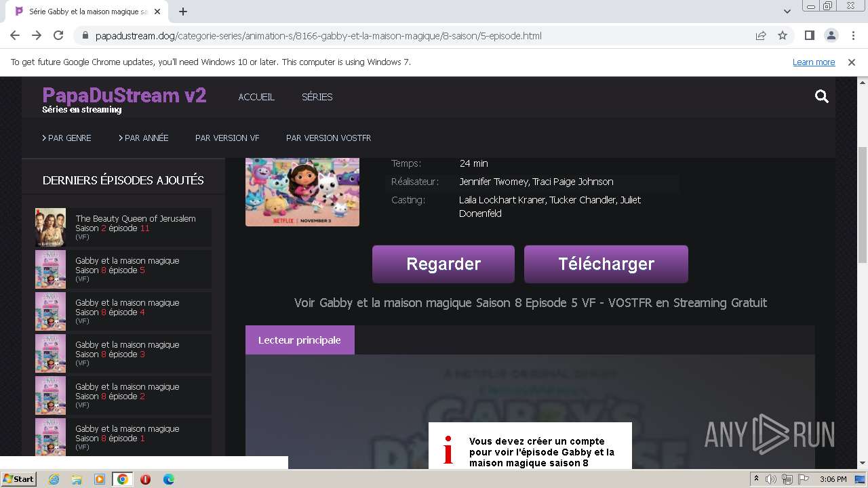Screen dimensions: 868x488
Task: Reload the page with refresh icon
Action: pyautogui.click(x=58, y=36)
